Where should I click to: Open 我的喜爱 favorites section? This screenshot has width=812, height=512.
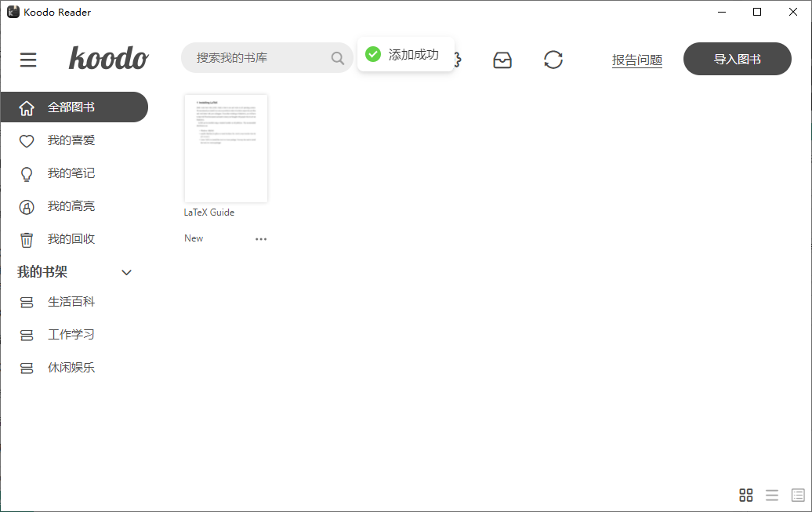coord(69,140)
